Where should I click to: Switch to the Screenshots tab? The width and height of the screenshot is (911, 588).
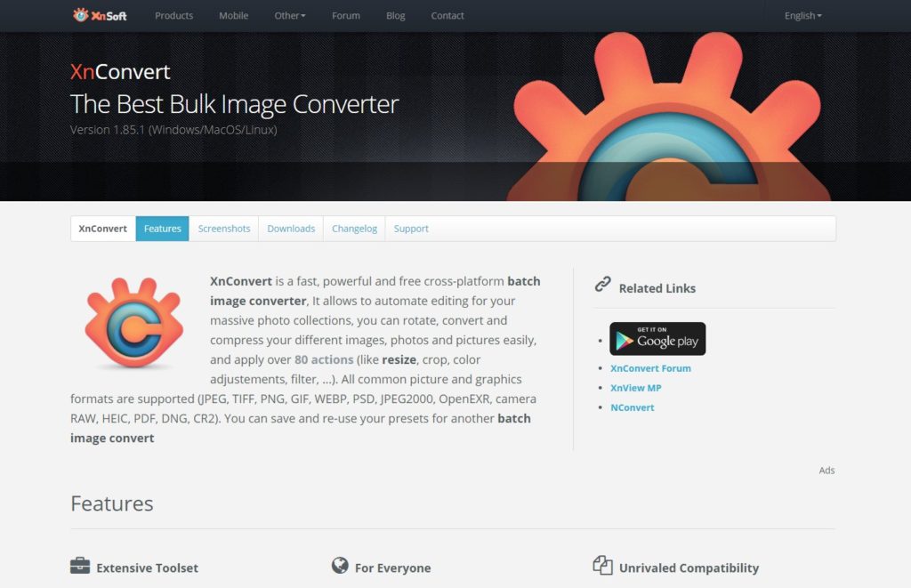(223, 229)
